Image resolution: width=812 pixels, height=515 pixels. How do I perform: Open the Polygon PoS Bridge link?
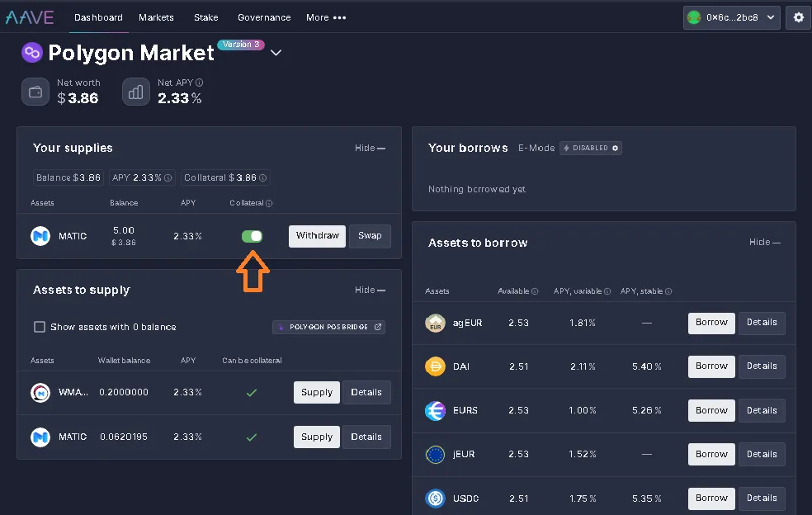coord(328,327)
